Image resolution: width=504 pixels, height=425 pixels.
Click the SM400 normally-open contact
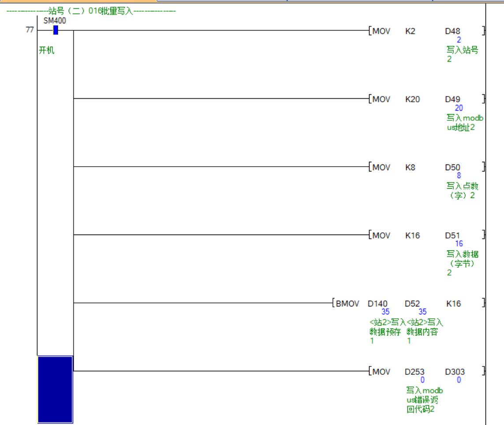tap(55, 30)
